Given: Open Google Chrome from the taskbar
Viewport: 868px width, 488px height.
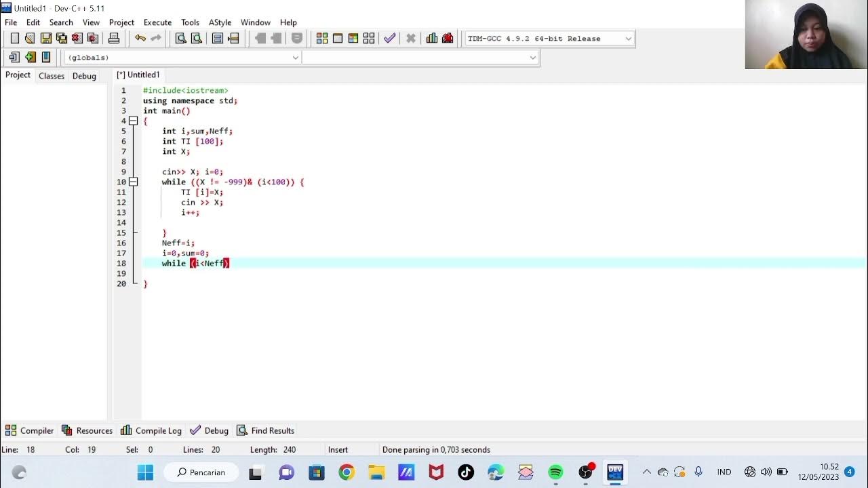Looking at the screenshot, I should [x=347, y=472].
